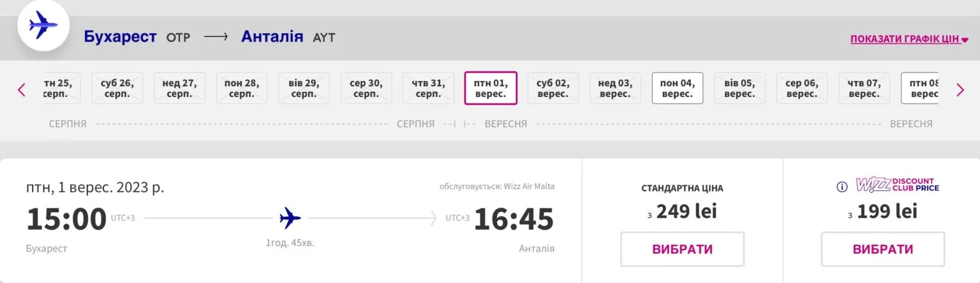Pick the вів 05 верес. date
Image resolution: width=980 pixels, height=283 pixels.
click(x=739, y=88)
